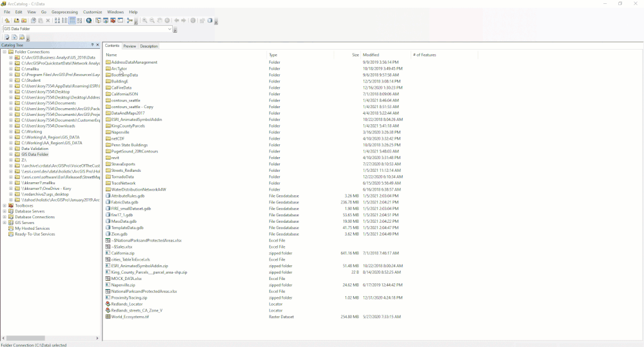Select the Identify tool icon
The height and width of the screenshot is (347, 644).
coord(193,21)
